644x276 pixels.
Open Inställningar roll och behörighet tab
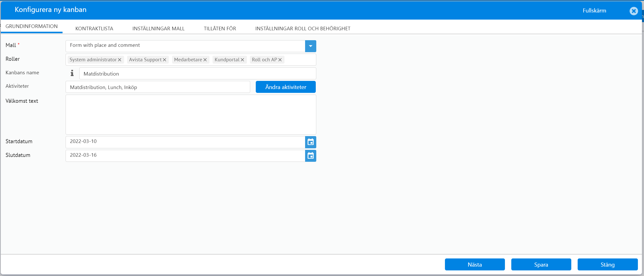(303, 28)
